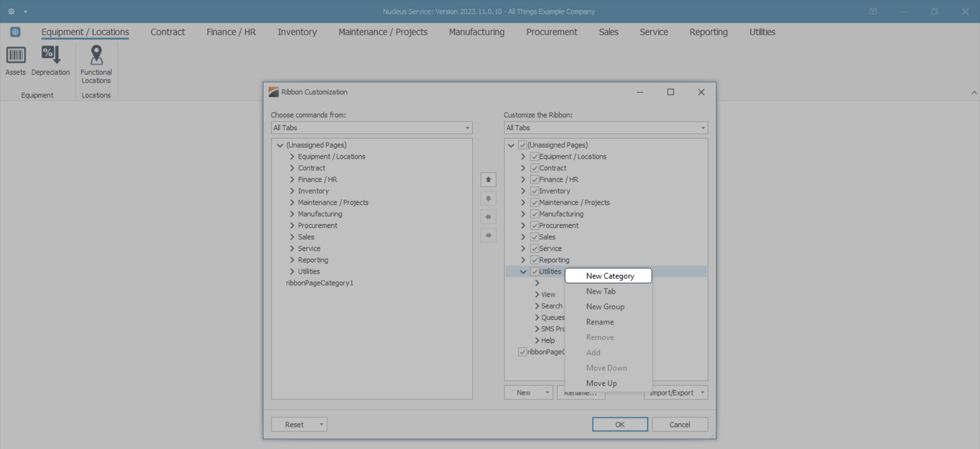
Task: Expand Reporting in the right ribbon tree
Action: click(523, 260)
